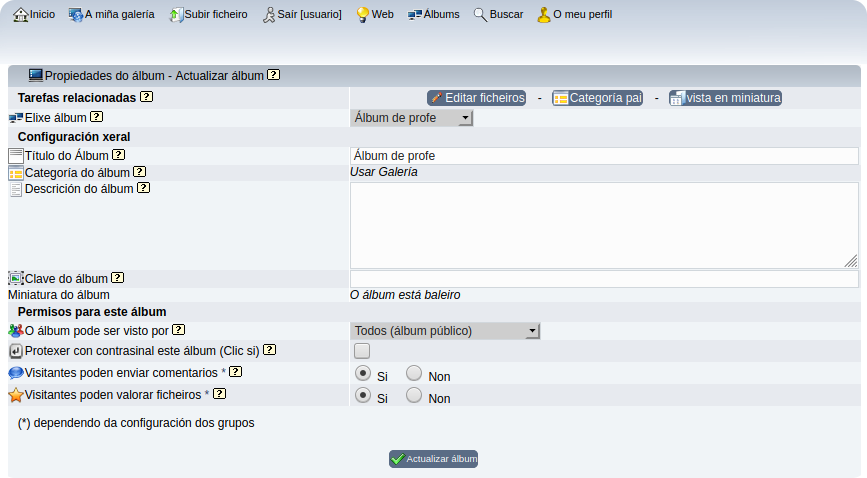
Task: Click the Clave do álbum field
Action: (604, 279)
